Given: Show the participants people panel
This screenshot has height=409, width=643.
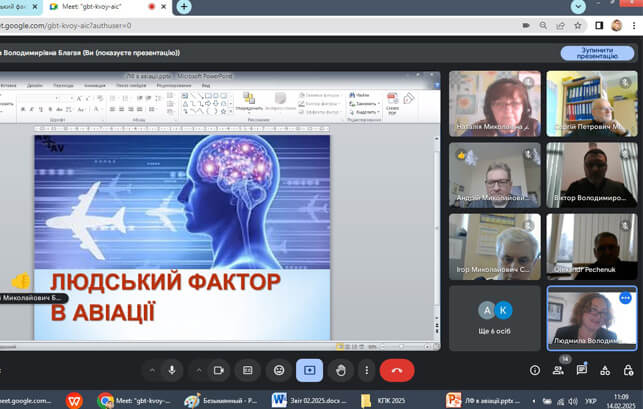Looking at the screenshot, I should click(558, 370).
